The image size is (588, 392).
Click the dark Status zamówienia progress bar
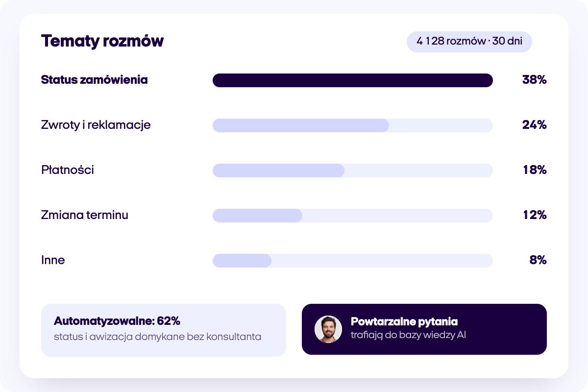[x=353, y=80]
